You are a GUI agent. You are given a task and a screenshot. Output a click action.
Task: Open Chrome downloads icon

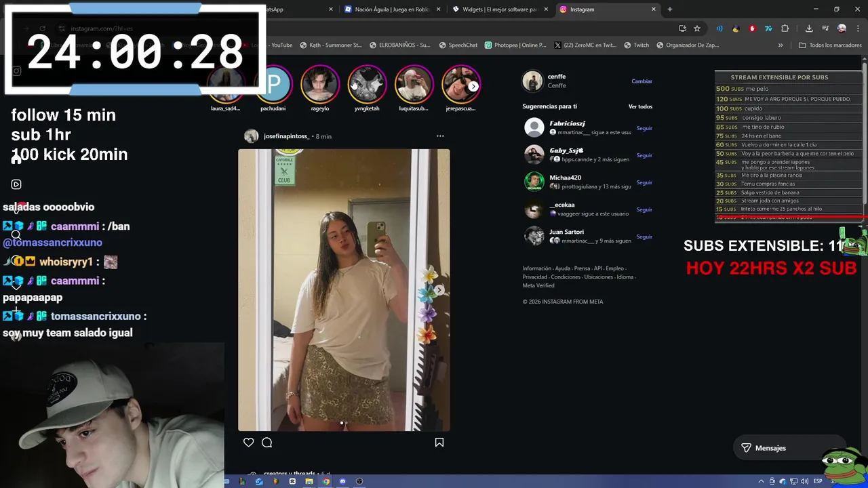[x=809, y=28]
